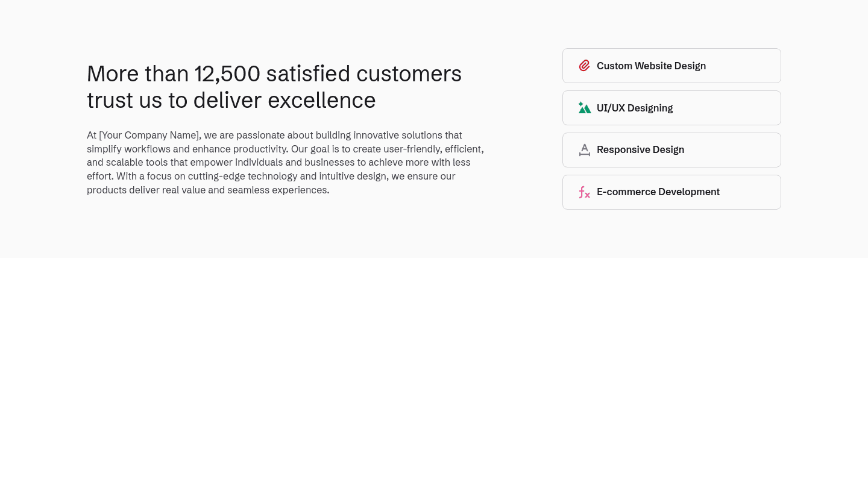Click the phrase "intuitive design" in the paragraph
Screen dimensions: 868x488
pyautogui.click(x=352, y=177)
